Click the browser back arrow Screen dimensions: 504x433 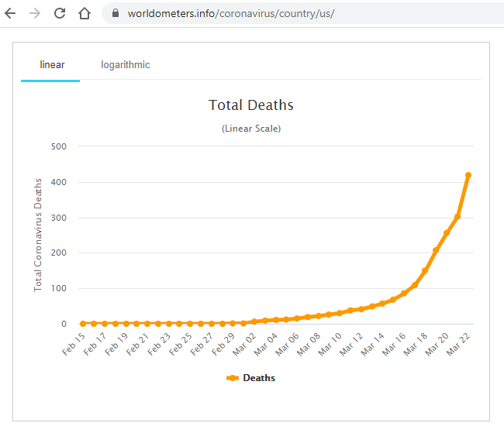pyautogui.click(x=12, y=13)
